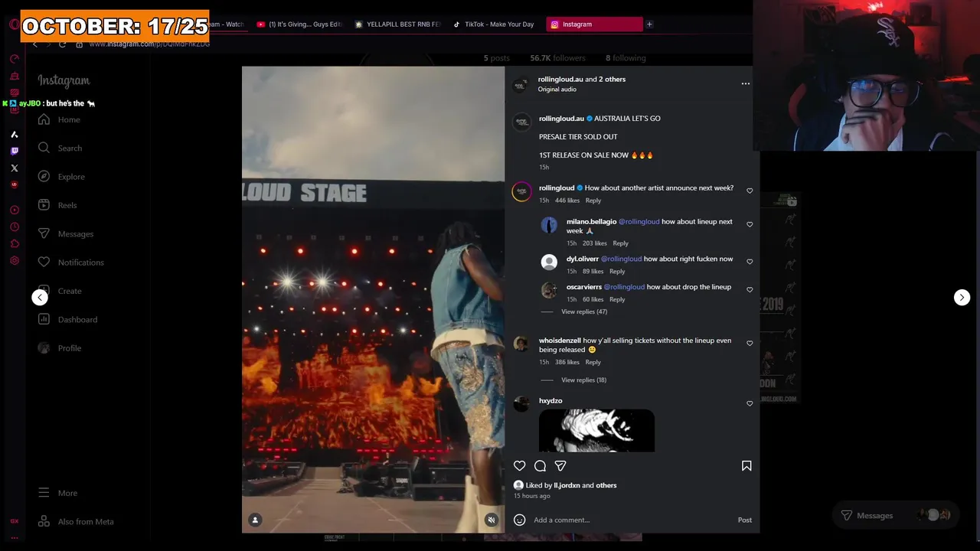Unmute the video sound
980x551 pixels.
click(492, 520)
